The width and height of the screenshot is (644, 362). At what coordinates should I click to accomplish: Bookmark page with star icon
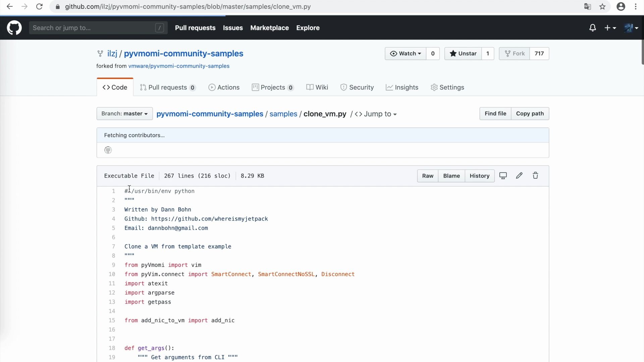(602, 7)
